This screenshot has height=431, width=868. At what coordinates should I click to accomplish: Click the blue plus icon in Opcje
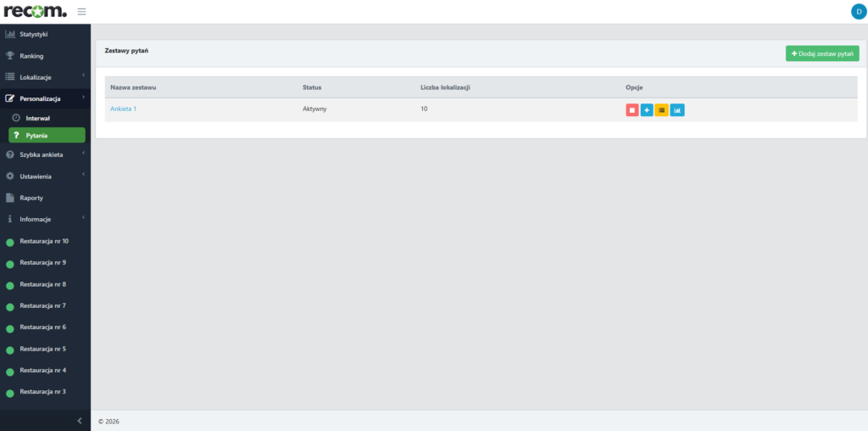pyautogui.click(x=647, y=110)
